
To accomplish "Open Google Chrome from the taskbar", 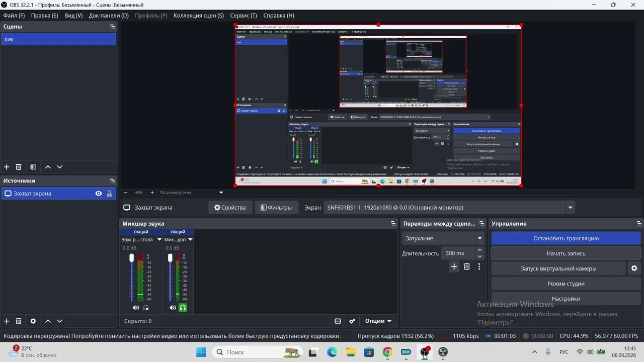I will [x=387, y=352].
